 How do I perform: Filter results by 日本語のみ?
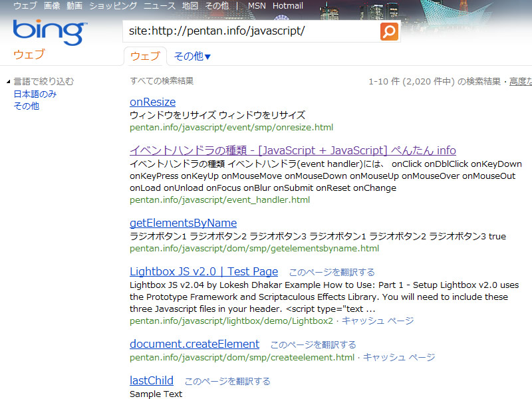[35, 94]
